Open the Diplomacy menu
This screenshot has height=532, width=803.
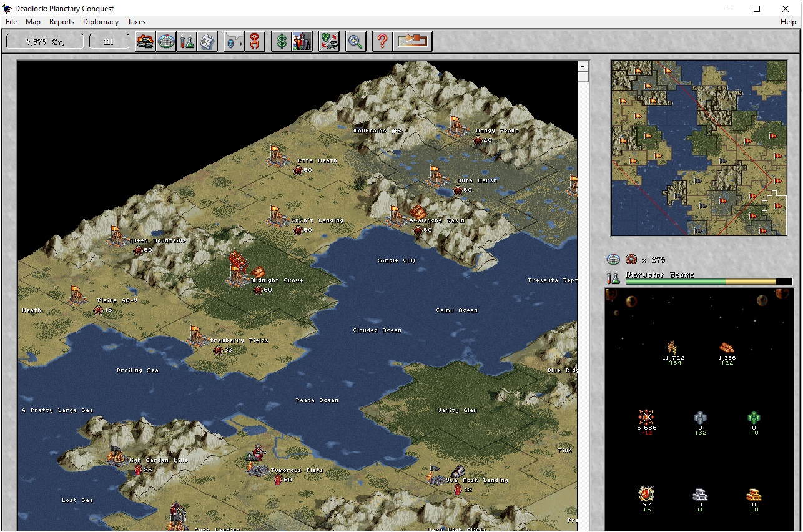101,22
